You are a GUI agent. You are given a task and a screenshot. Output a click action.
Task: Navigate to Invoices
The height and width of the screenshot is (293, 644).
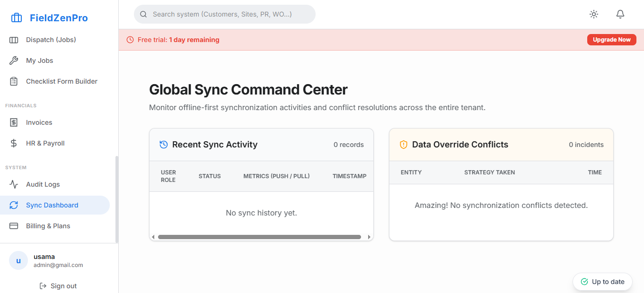pos(55,122)
